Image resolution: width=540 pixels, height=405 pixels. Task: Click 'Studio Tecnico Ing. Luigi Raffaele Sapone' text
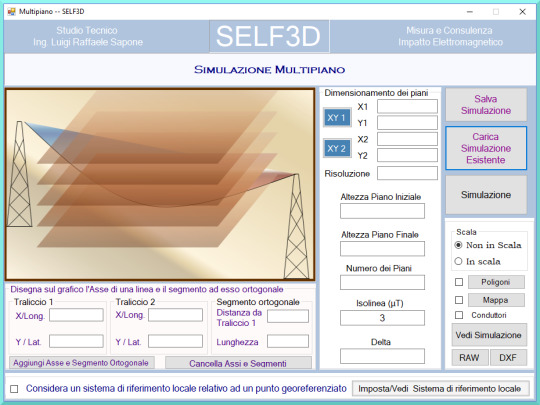point(87,36)
